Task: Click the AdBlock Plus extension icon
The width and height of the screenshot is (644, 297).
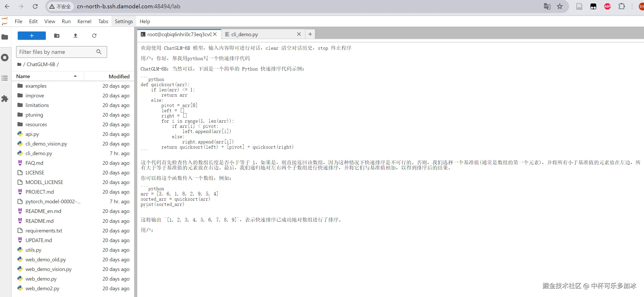Action: pyautogui.click(x=607, y=7)
